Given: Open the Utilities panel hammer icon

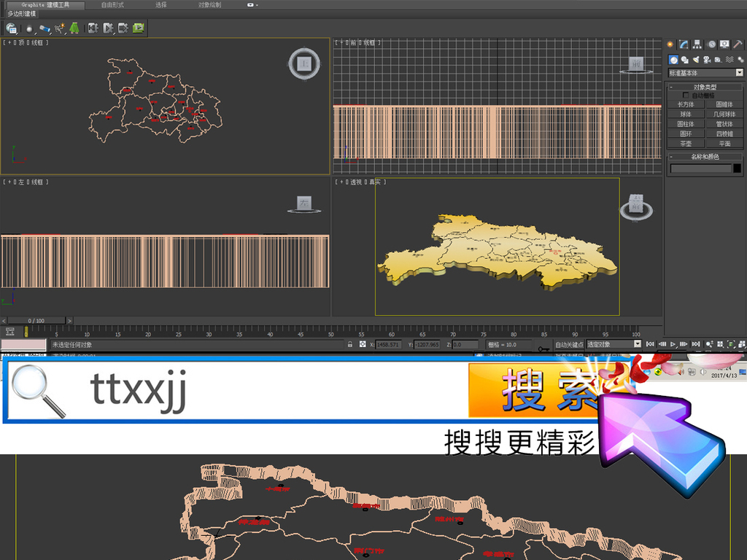Looking at the screenshot, I should coord(737,44).
